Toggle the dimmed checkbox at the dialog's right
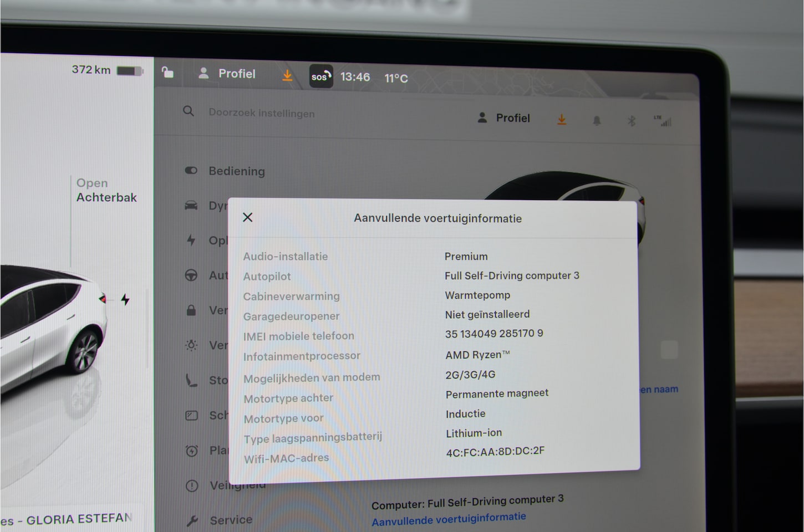 point(669,350)
